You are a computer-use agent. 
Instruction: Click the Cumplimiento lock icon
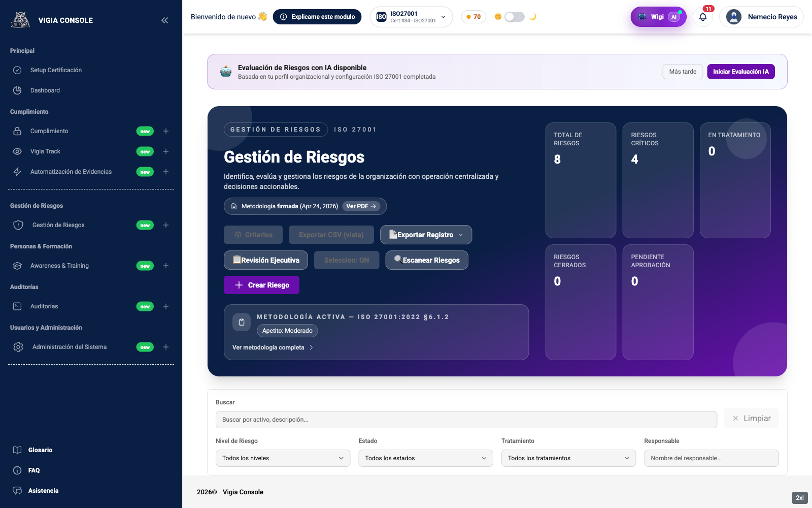(x=17, y=131)
